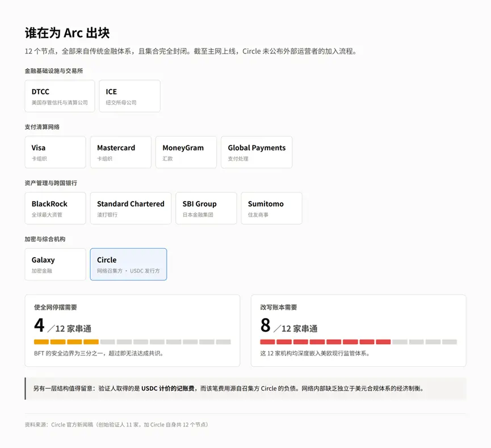Click the Mastercard card

point(120,152)
